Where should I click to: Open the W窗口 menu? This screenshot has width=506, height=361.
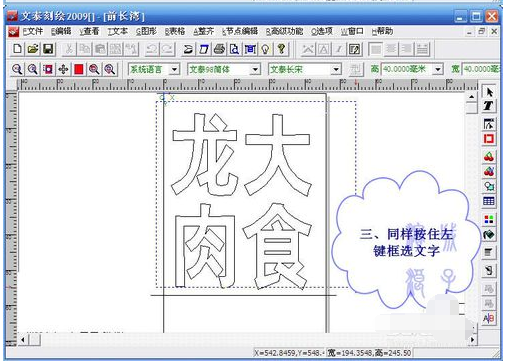[352, 31]
